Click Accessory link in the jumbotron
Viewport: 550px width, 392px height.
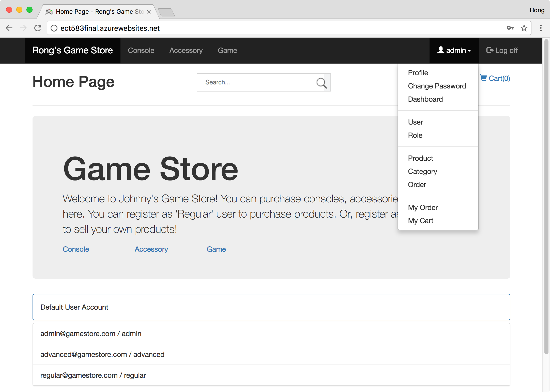click(x=151, y=249)
